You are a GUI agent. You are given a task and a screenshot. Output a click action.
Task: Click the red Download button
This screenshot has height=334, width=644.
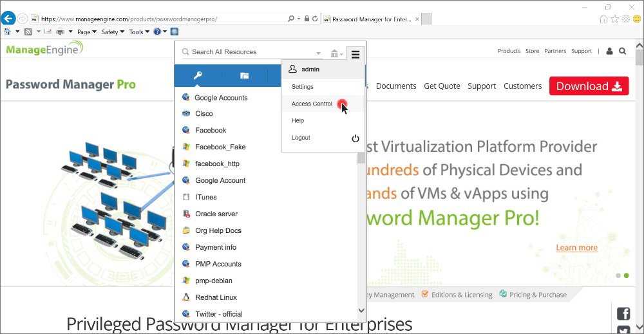(589, 86)
